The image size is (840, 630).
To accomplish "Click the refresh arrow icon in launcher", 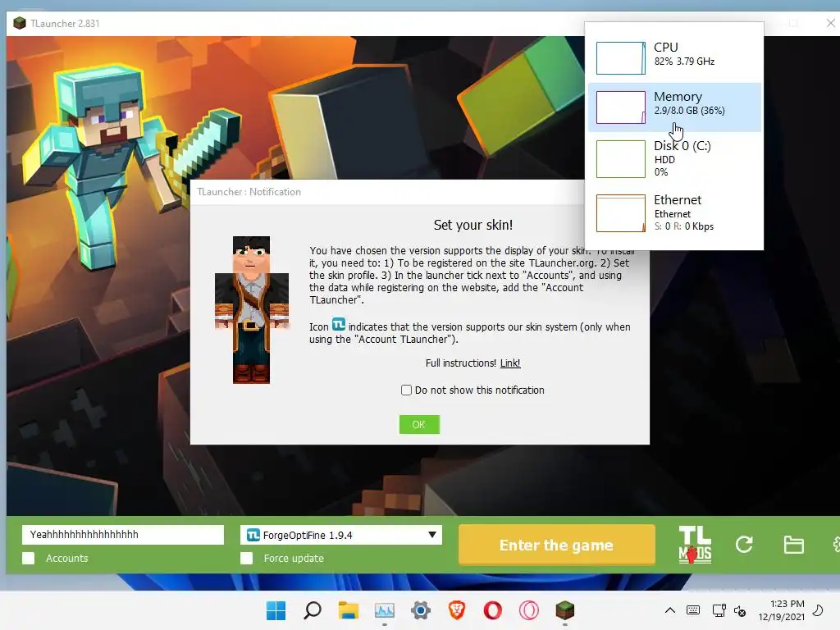I will coord(744,545).
